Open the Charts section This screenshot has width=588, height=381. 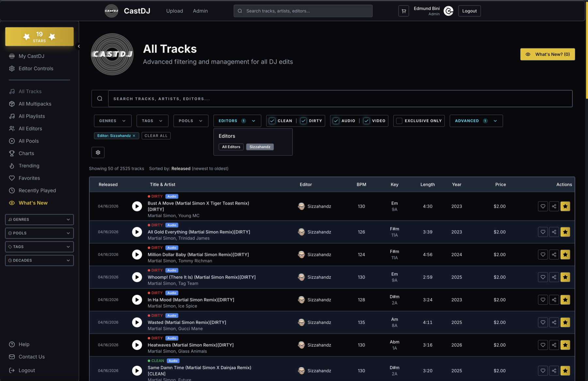pyautogui.click(x=26, y=153)
